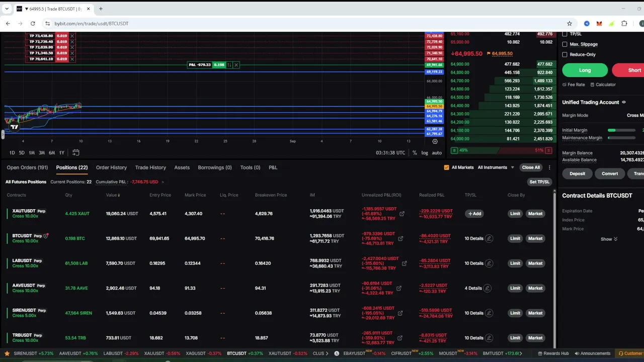Toggle the chart log scale
The width and height of the screenshot is (644, 362).
[x=425, y=153]
